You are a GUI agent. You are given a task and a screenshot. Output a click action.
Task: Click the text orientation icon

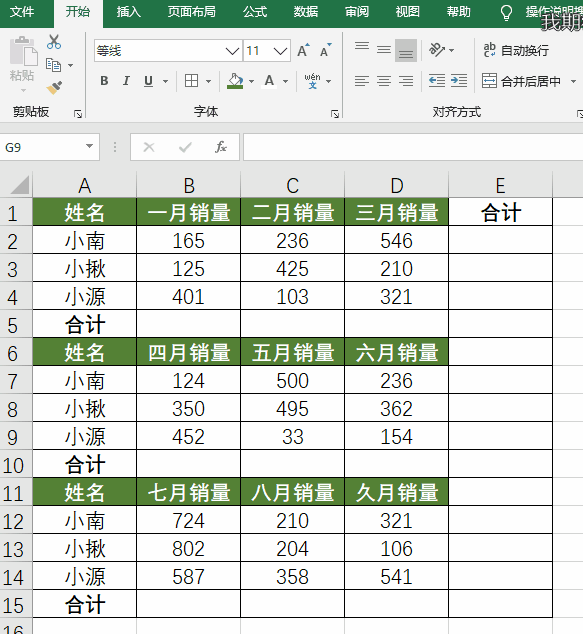[437, 50]
